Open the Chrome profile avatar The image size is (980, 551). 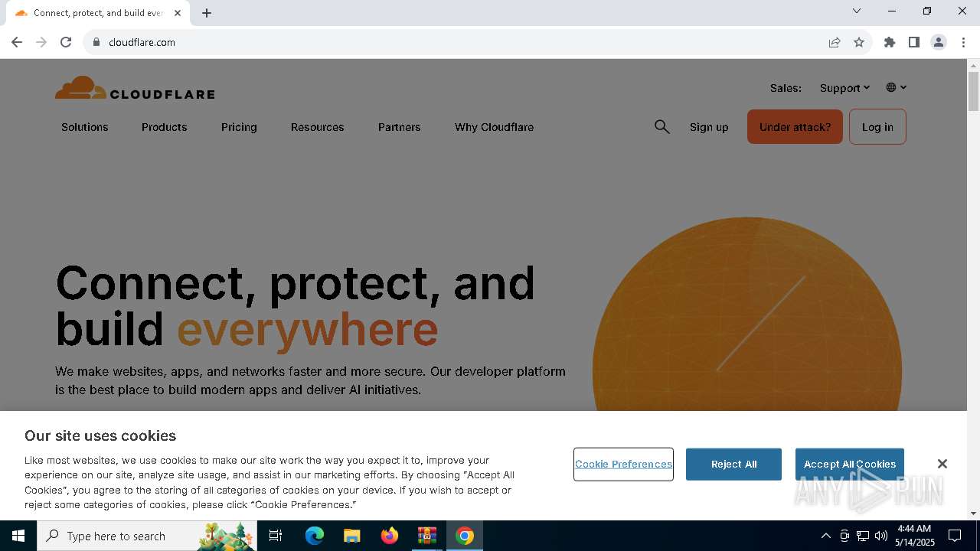click(x=939, y=42)
